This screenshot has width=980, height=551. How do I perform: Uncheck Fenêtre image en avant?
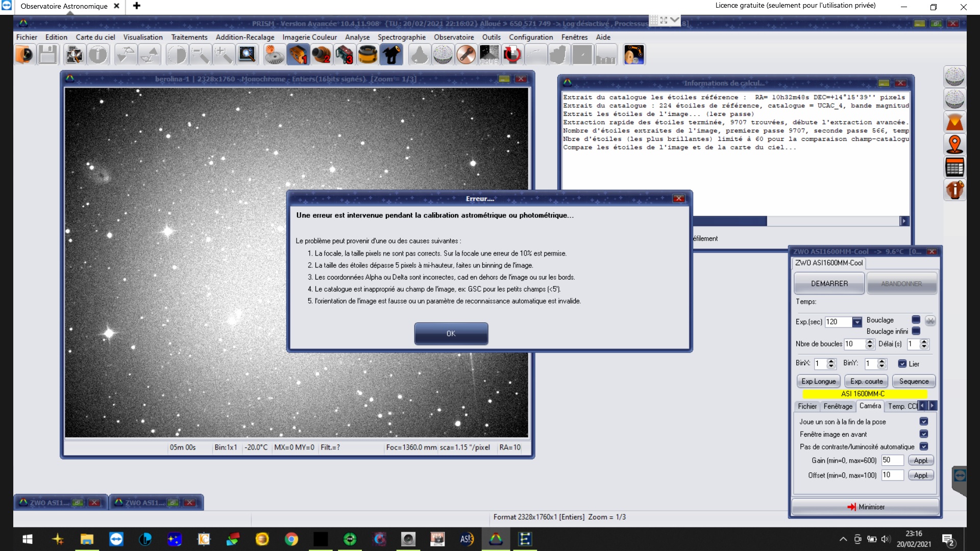[923, 434]
